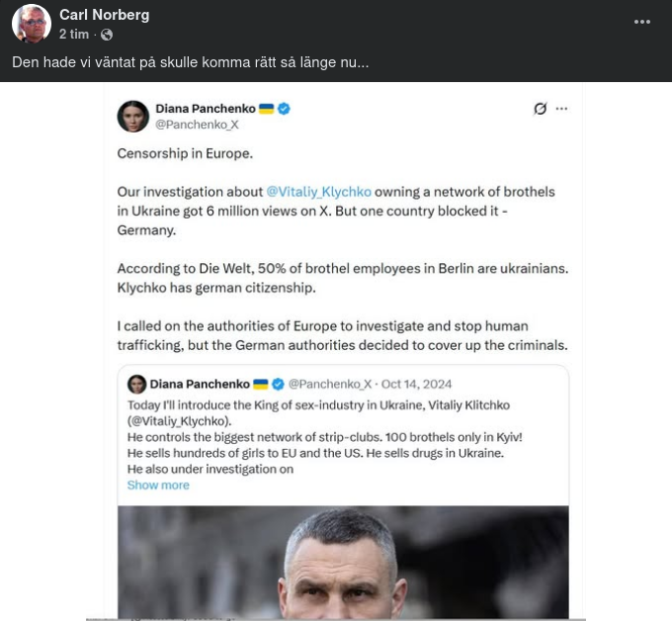672x621 pixels.
Task: Click the @Panchenko_X handle under the tweet author name
Action: tap(197, 125)
